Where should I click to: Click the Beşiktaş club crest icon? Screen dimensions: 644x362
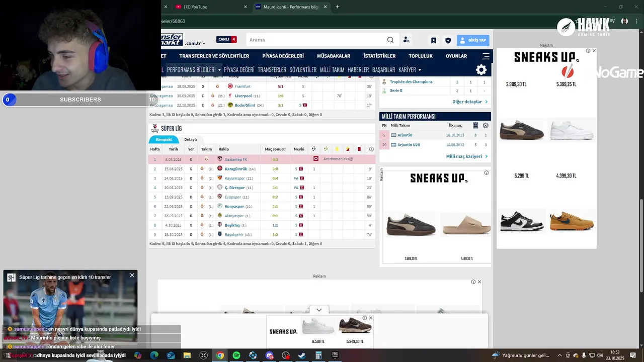point(220,225)
